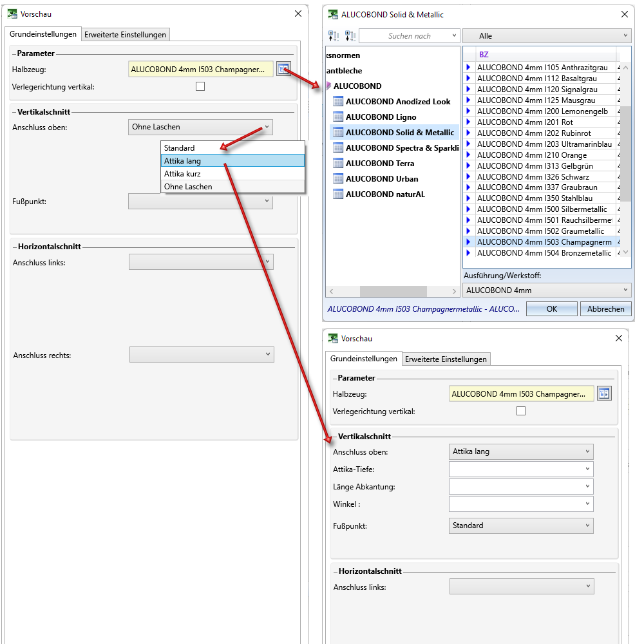644x644 pixels.
Task: Click app icon in left Vorschau title bar
Action: [x=12, y=14]
